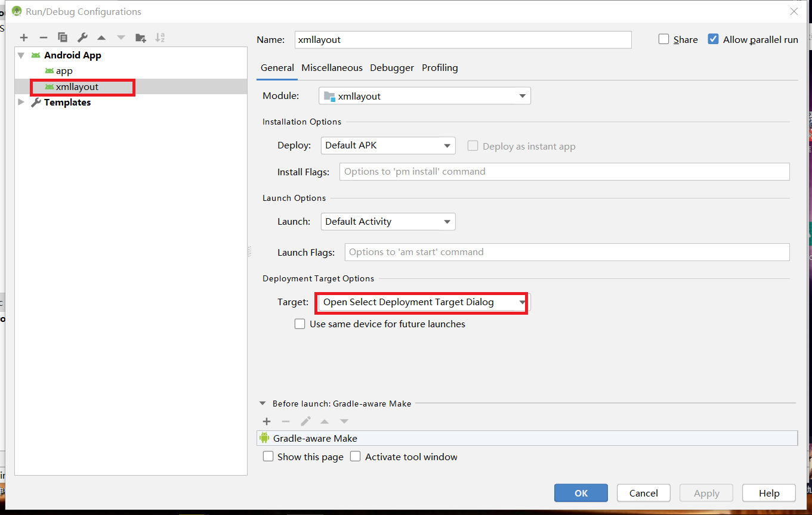This screenshot has width=812, height=515.
Task: Click the Name input field
Action: 463,39
